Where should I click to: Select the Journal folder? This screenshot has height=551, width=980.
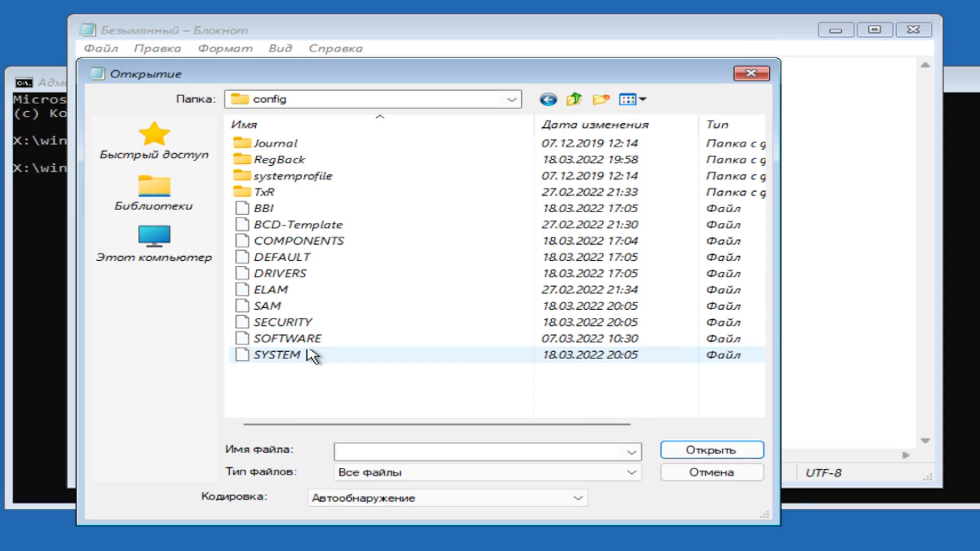click(274, 143)
